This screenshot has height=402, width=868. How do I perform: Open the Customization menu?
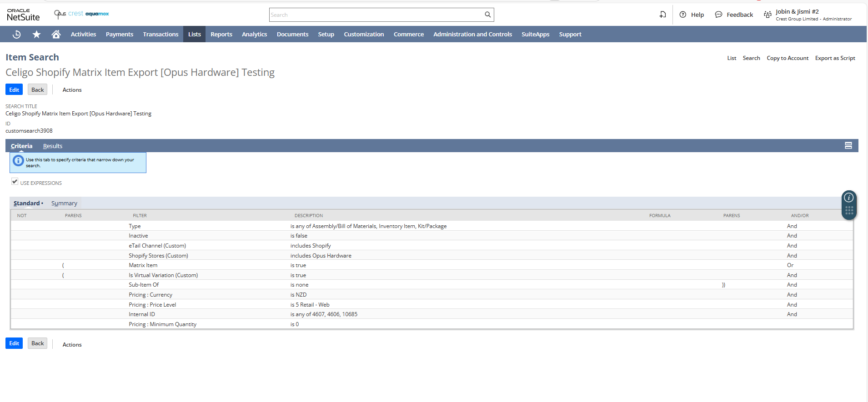[363, 35]
